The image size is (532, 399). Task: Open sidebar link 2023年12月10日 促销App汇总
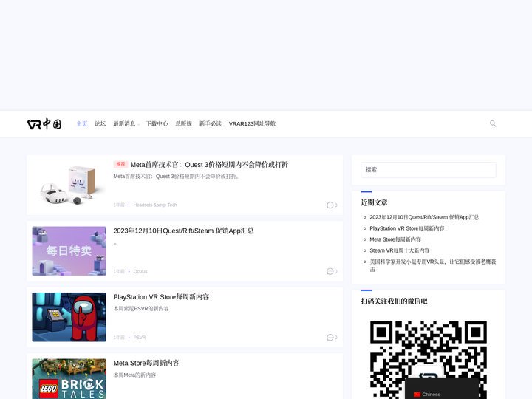tap(424, 217)
